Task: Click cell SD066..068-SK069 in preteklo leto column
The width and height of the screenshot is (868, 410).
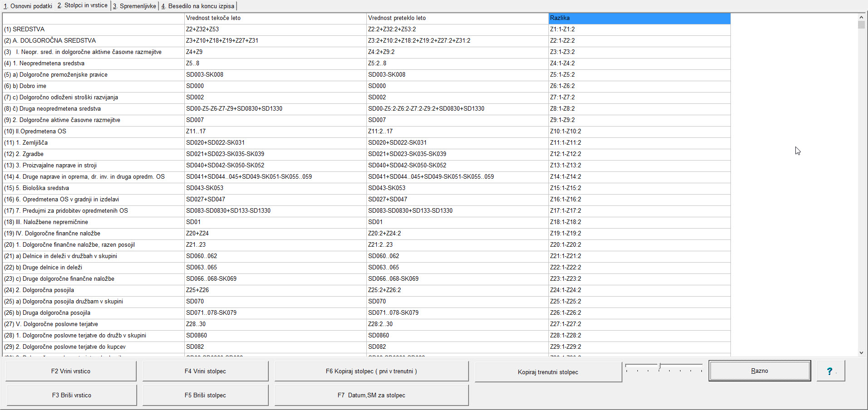Action: (458, 279)
